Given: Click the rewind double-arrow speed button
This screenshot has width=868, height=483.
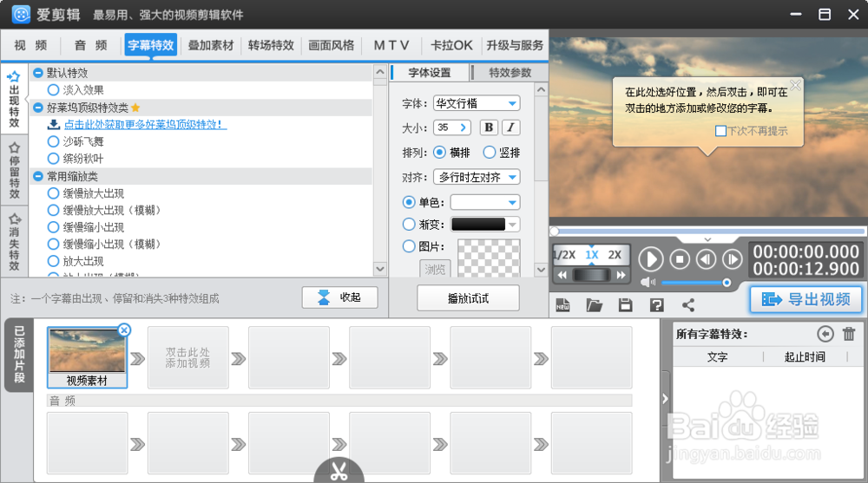Looking at the screenshot, I should click(x=562, y=275).
